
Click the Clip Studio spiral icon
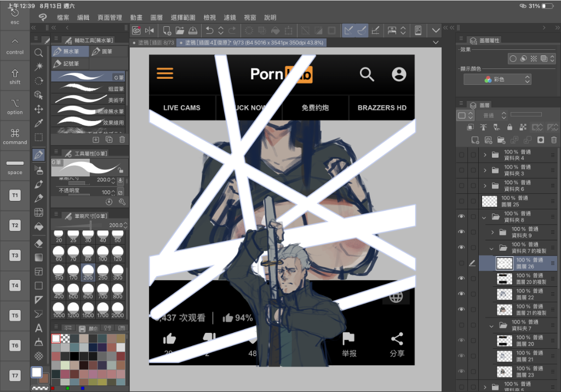click(136, 31)
